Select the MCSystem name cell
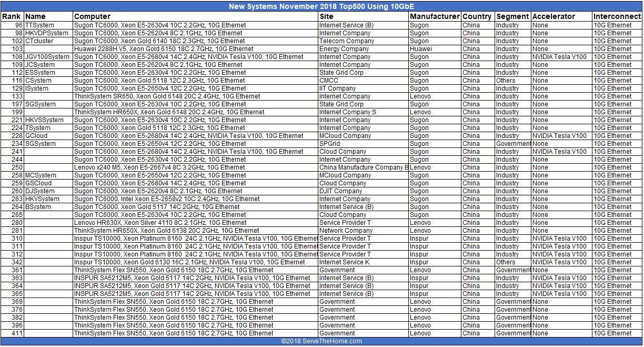644x347 pixels. [48, 175]
